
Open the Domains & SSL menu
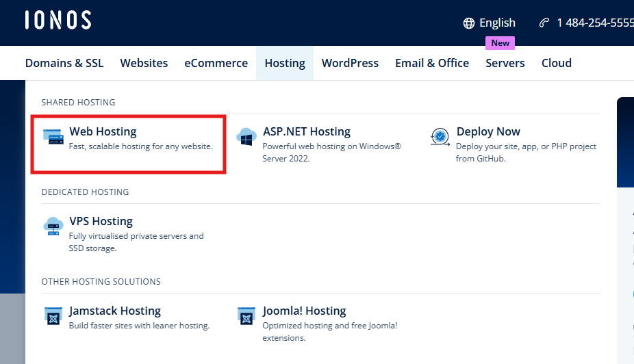point(64,63)
